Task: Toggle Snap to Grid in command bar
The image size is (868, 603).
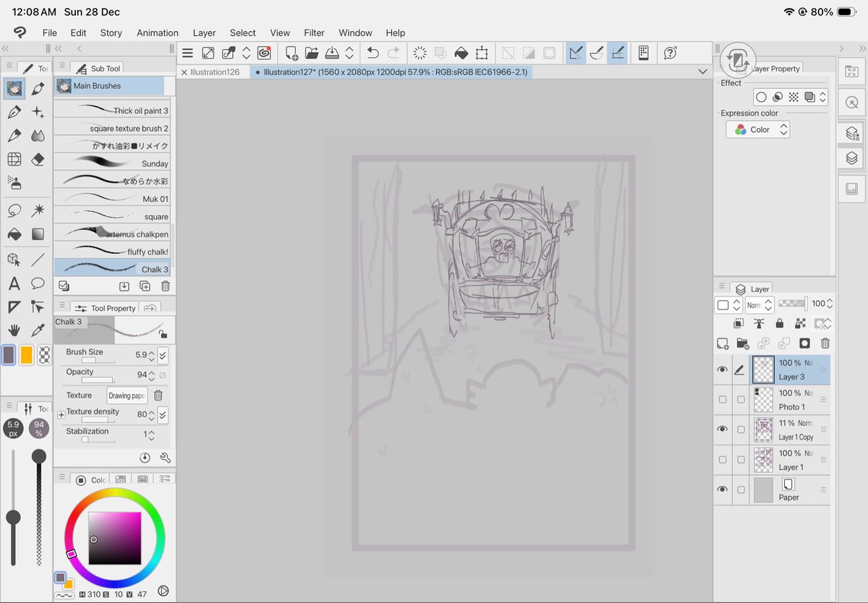Action: tap(617, 53)
